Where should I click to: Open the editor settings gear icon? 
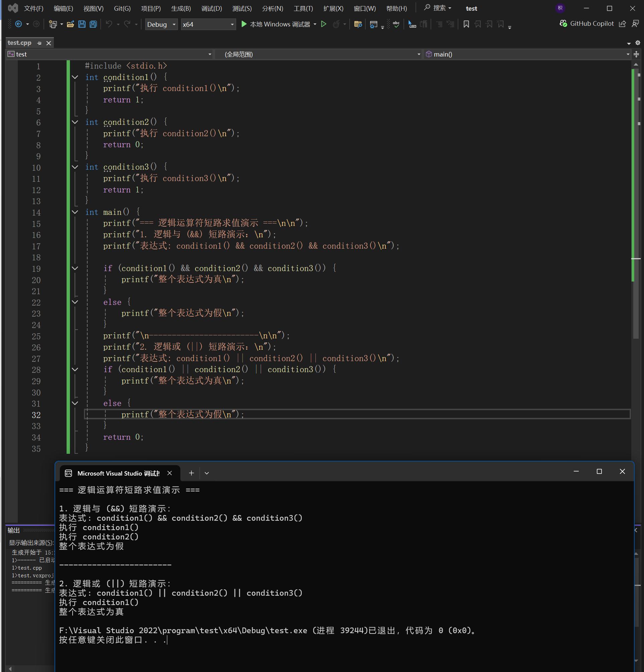638,43
